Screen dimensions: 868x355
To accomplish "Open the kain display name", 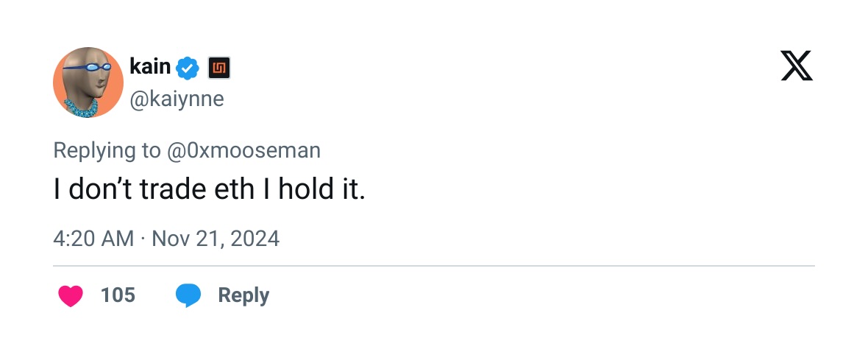I will click(x=150, y=66).
